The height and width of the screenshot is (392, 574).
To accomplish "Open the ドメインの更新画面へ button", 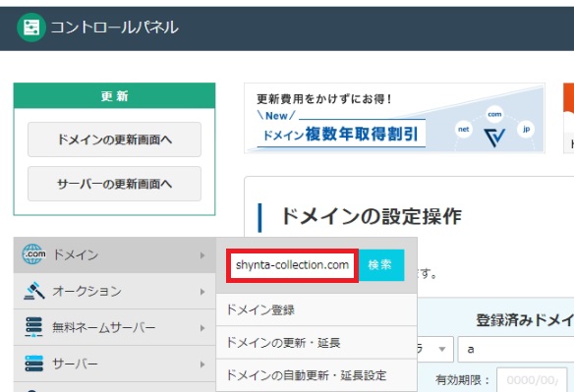I will click(115, 140).
